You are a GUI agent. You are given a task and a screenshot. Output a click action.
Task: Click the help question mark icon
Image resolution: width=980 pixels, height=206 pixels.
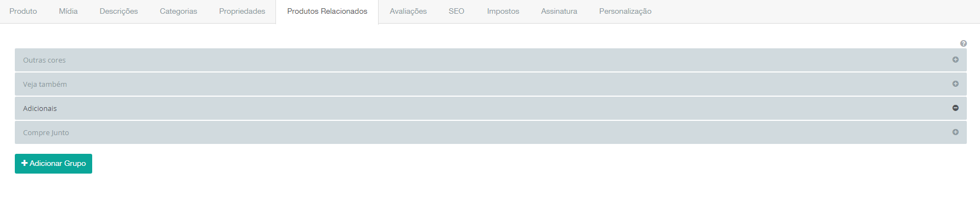click(964, 43)
